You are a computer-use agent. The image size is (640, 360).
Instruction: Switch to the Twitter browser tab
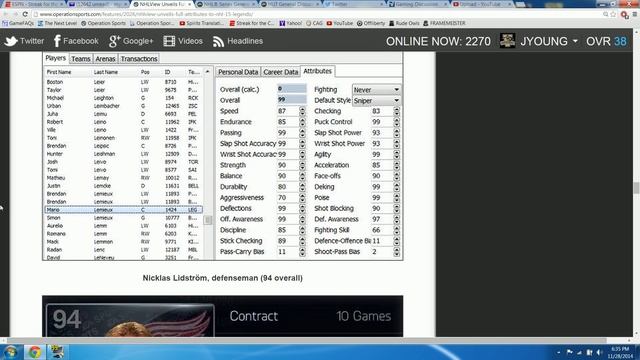pos(354,4)
